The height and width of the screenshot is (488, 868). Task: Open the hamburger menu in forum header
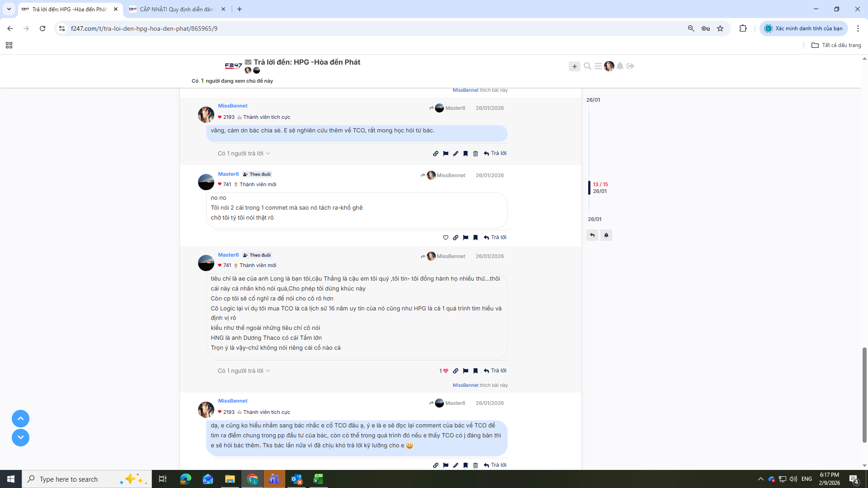pyautogui.click(x=598, y=66)
